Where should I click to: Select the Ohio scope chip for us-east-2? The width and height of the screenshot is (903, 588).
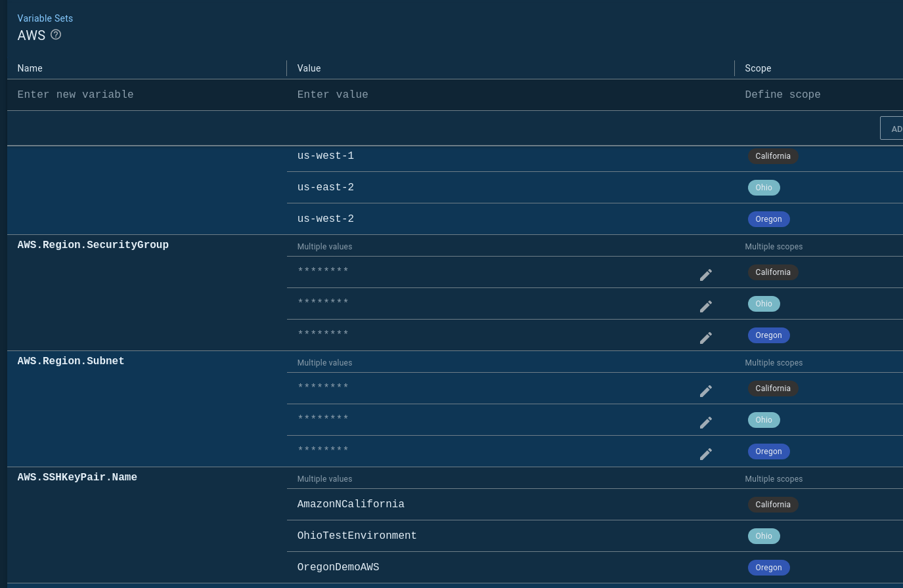[763, 188]
